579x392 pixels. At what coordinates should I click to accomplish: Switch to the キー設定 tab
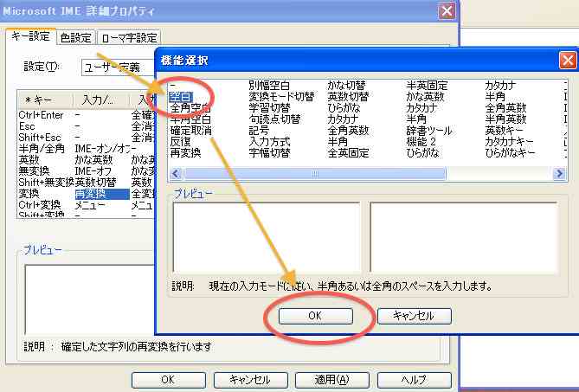[31, 36]
